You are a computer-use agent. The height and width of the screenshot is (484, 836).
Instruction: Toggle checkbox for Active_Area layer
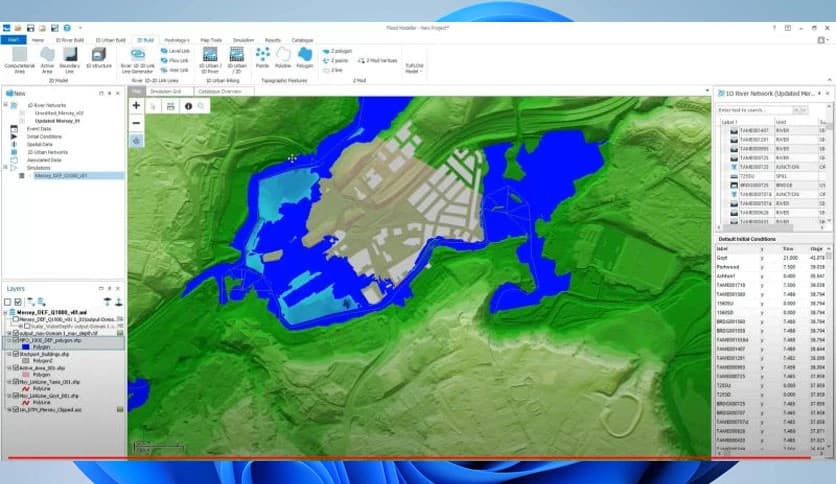[16, 368]
